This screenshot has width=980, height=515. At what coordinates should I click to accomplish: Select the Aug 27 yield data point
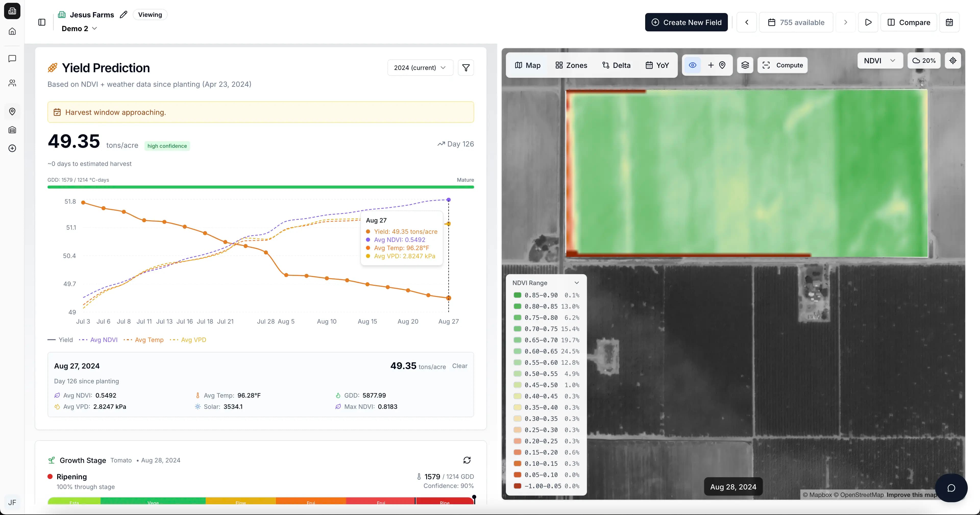coord(449,298)
